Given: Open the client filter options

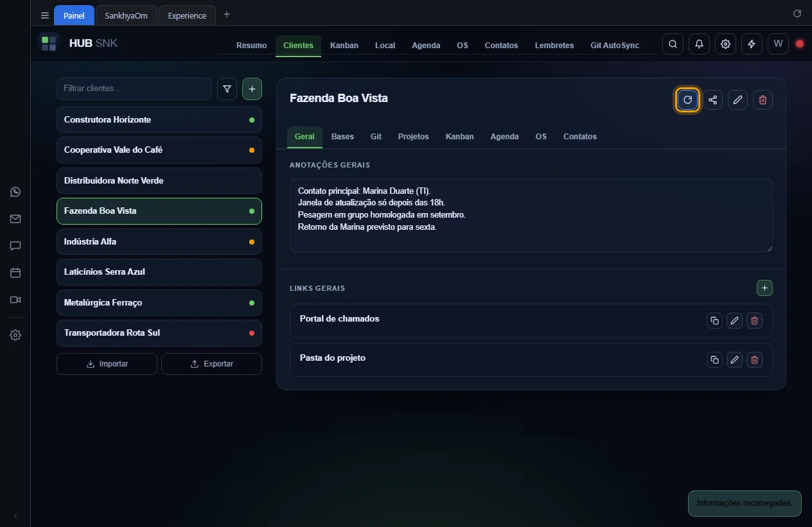Looking at the screenshot, I should (227, 89).
